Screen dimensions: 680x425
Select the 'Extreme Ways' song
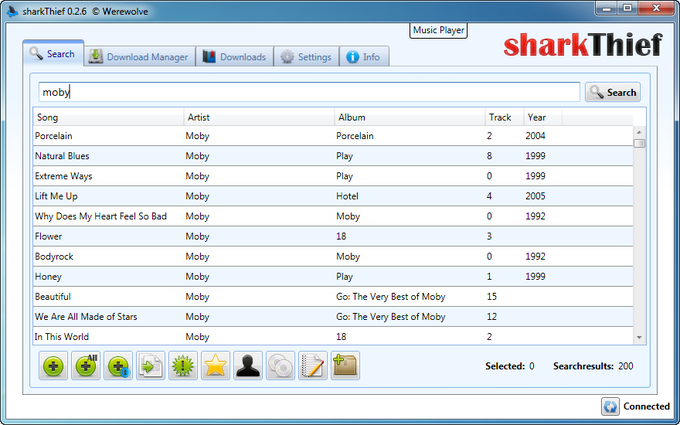pos(333,176)
